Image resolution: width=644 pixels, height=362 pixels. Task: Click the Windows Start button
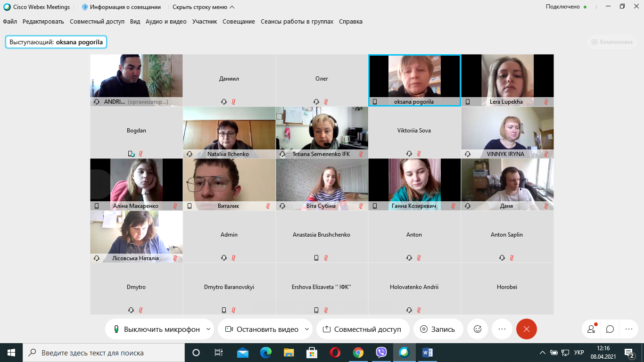[11, 353]
